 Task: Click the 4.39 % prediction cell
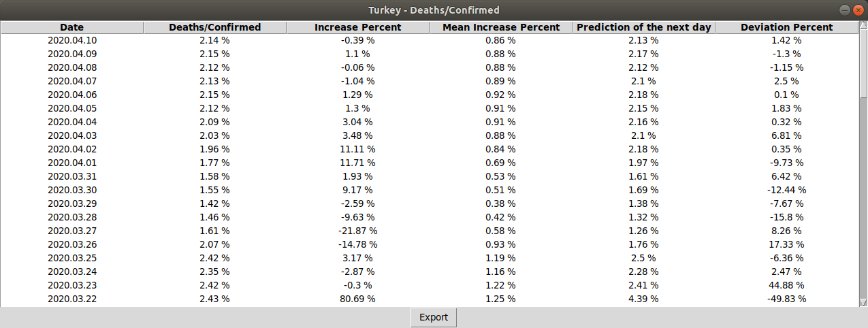pyautogui.click(x=644, y=299)
